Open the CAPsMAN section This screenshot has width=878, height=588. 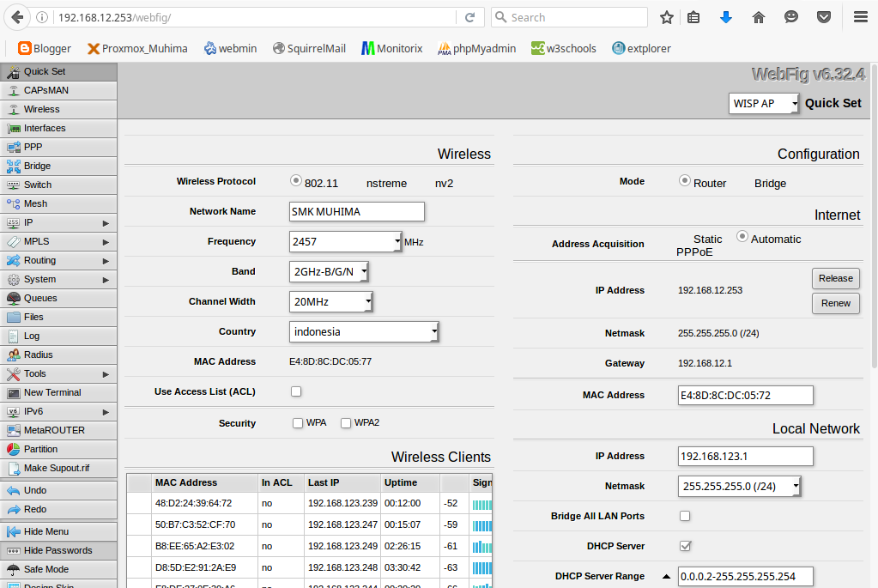[45, 90]
